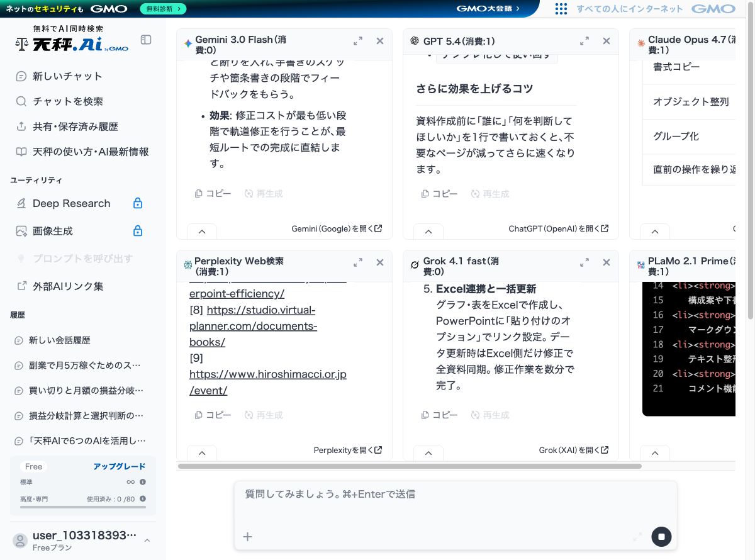
Task: Click the usage progress bar 0/80
Action: pos(83,507)
